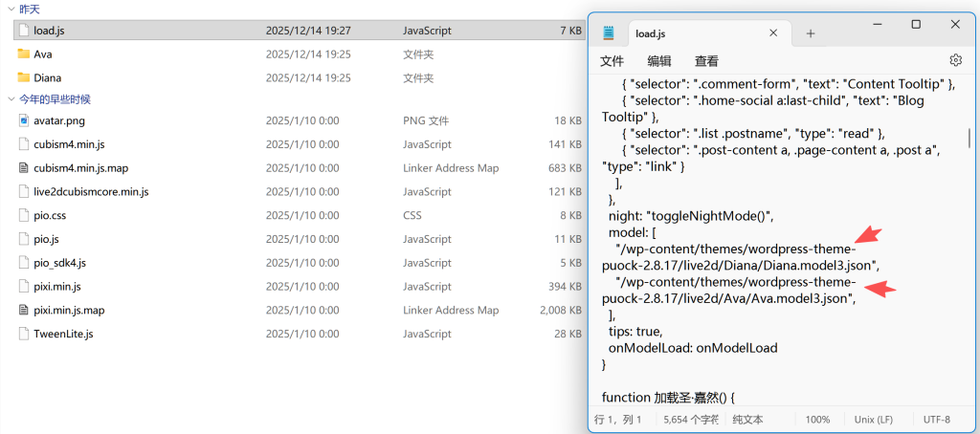980x434 pixels.
Task: Click the Diana.model3.json path text
Action: point(741,257)
